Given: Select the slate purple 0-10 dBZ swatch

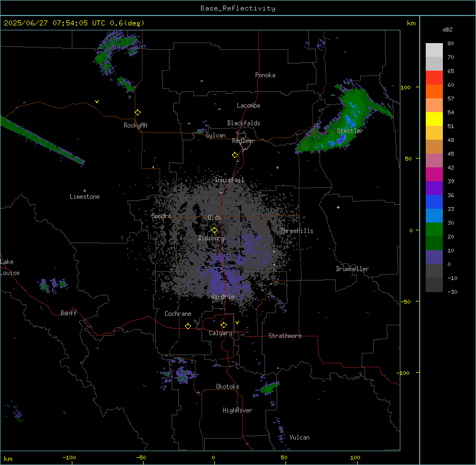Looking at the screenshot, I should click(x=434, y=257).
